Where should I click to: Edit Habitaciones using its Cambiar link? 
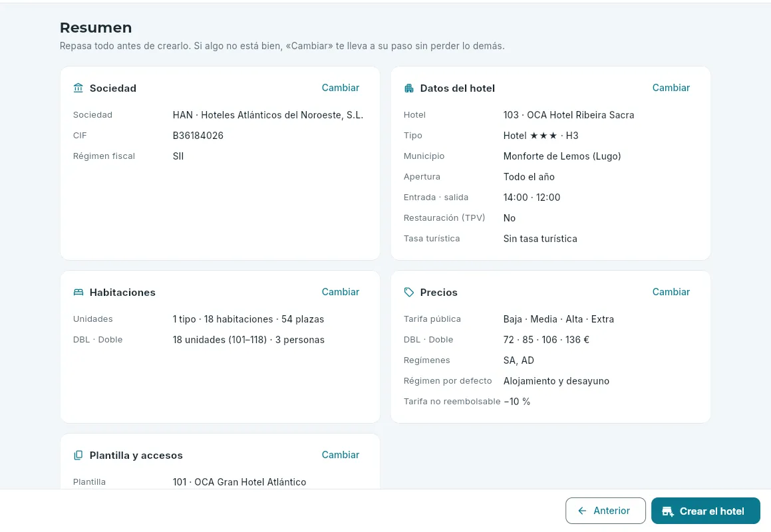[340, 292]
